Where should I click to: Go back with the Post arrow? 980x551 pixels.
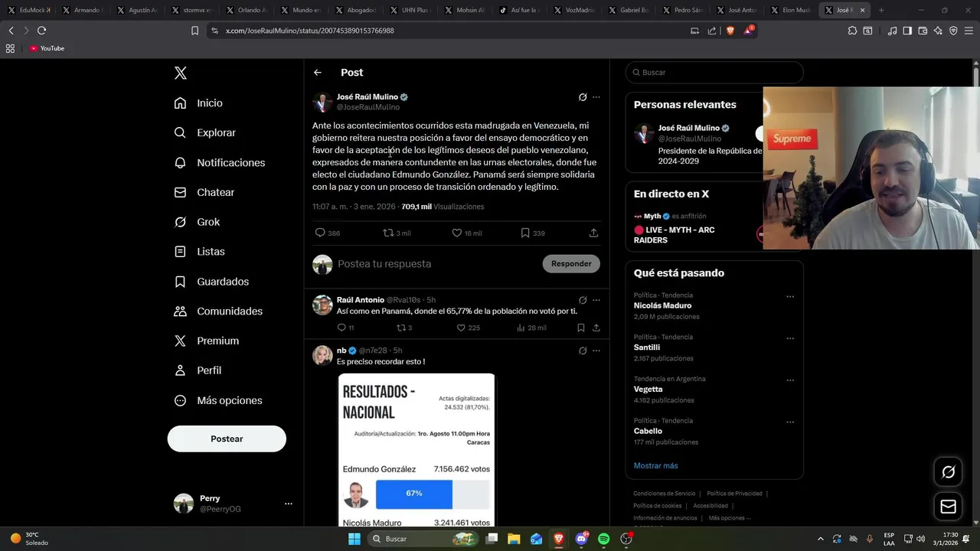(x=318, y=73)
